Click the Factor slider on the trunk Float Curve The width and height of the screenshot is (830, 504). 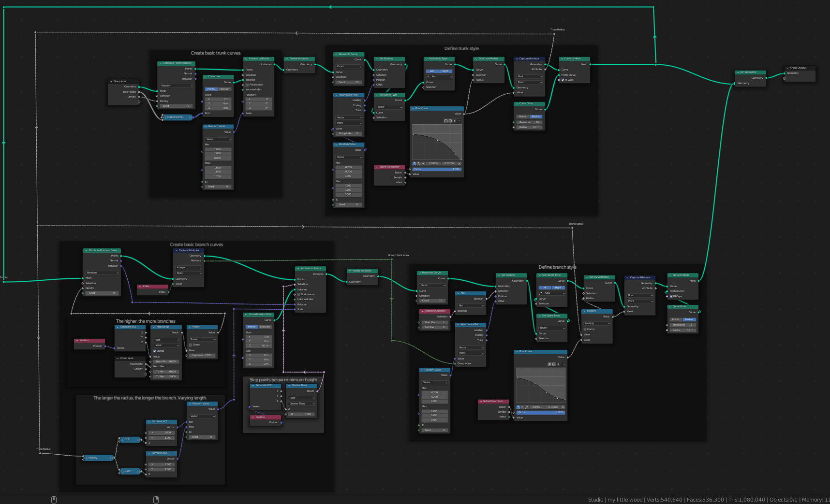tap(437, 169)
